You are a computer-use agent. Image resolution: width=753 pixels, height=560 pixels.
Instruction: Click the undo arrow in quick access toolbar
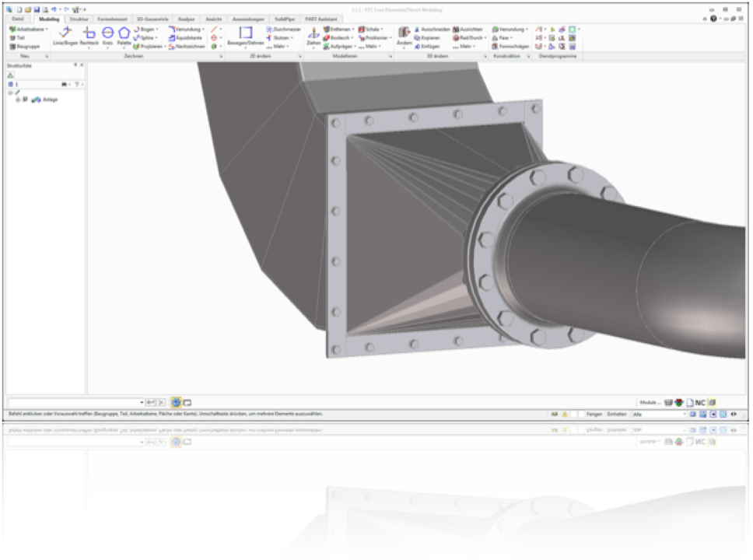[x=54, y=9]
